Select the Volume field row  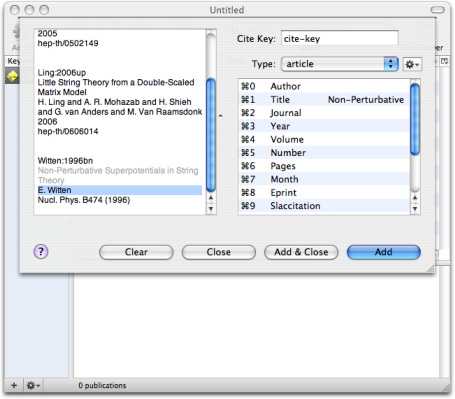[324, 139]
